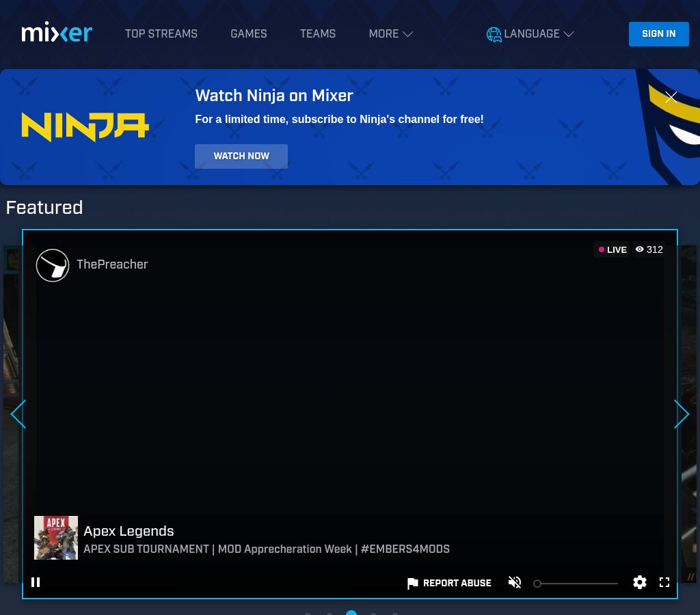Click the Ninja yellow logo
This screenshot has width=700, height=615.
[85, 126]
